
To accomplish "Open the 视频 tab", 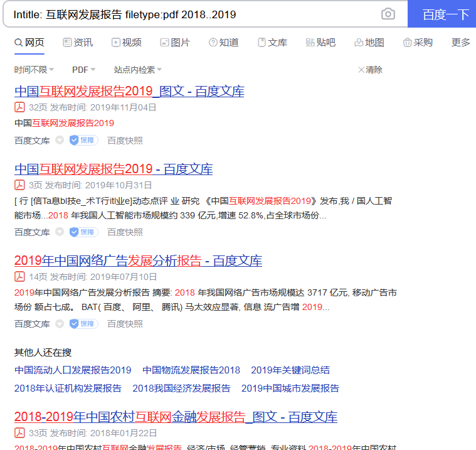I will click(x=126, y=43).
